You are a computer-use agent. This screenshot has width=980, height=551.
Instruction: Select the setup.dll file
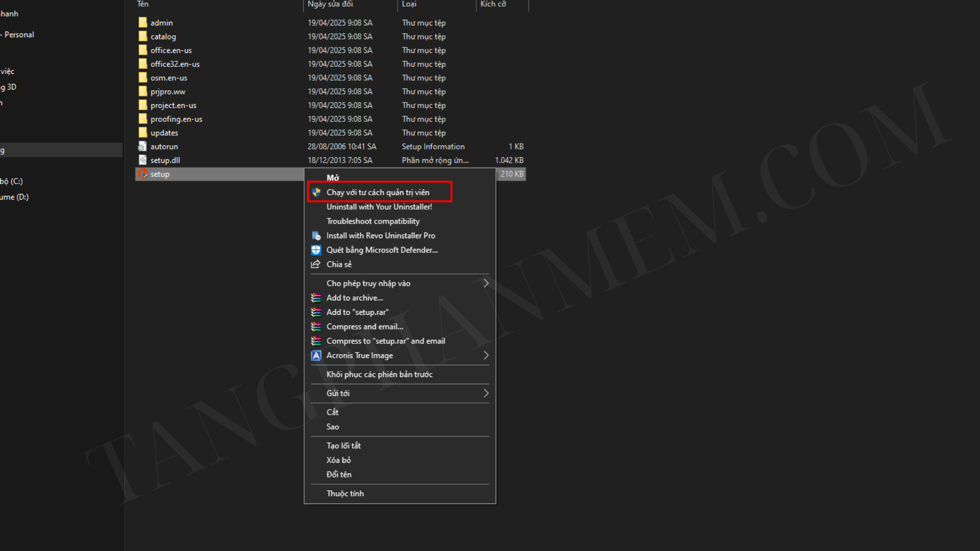(x=165, y=160)
